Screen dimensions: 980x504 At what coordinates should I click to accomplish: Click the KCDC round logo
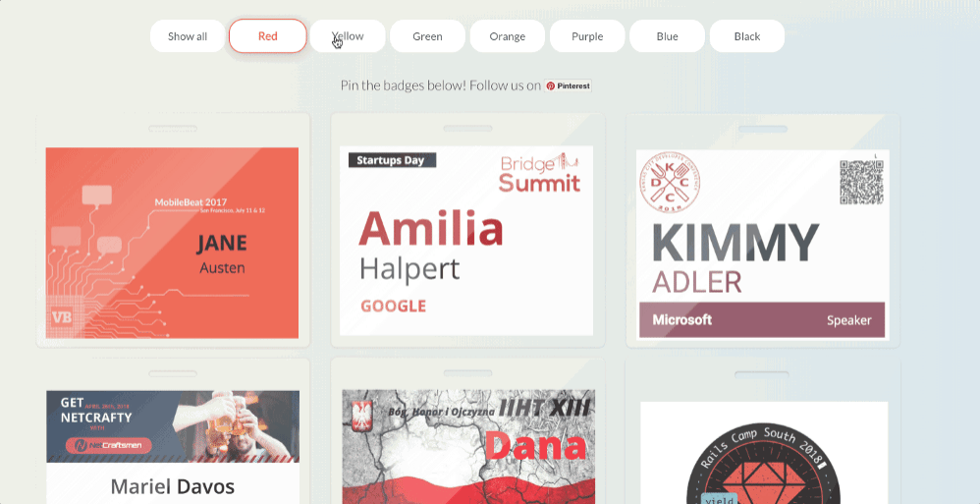[670, 183]
